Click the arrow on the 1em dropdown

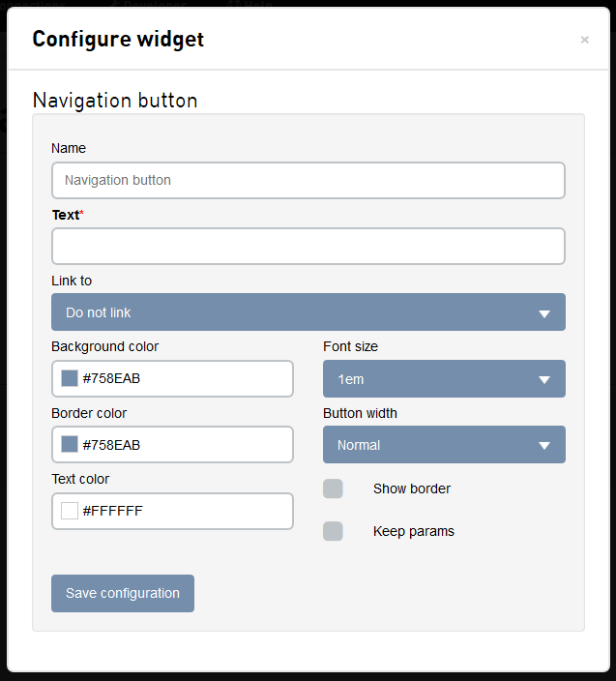tap(544, 380)
